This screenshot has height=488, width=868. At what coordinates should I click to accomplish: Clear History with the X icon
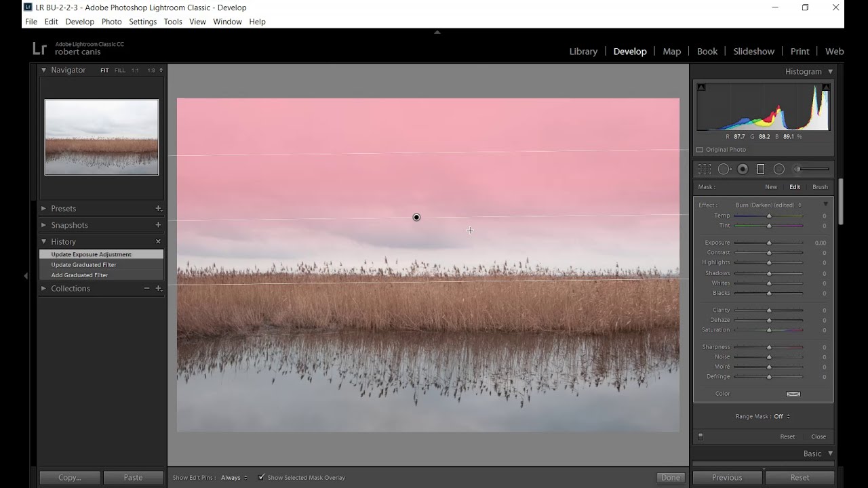[158, 241]
